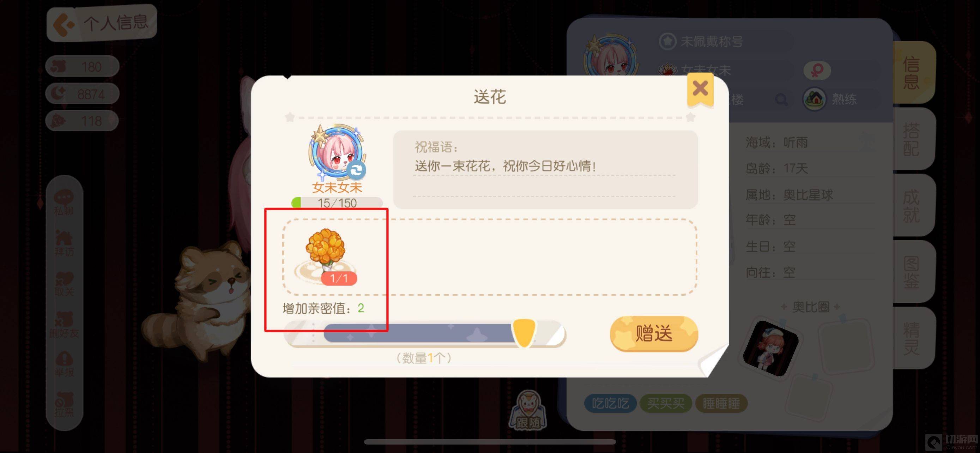Click the 跟随 follow badge icon
This screenshot has height=453, width=980.
coord(528,411)
